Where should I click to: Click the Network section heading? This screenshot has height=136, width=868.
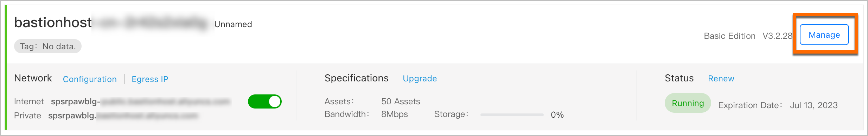tap(33, 78)
